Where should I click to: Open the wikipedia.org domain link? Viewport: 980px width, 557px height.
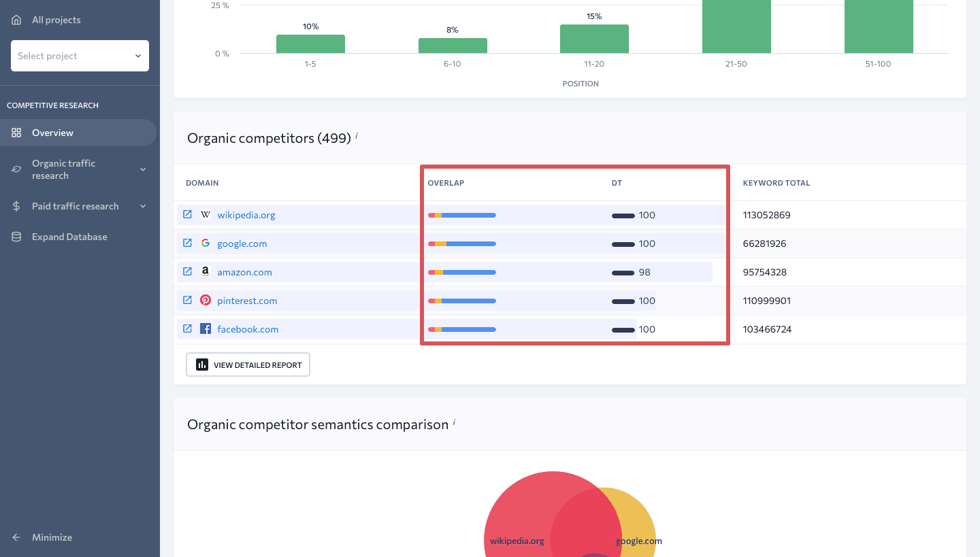[246, 215]
